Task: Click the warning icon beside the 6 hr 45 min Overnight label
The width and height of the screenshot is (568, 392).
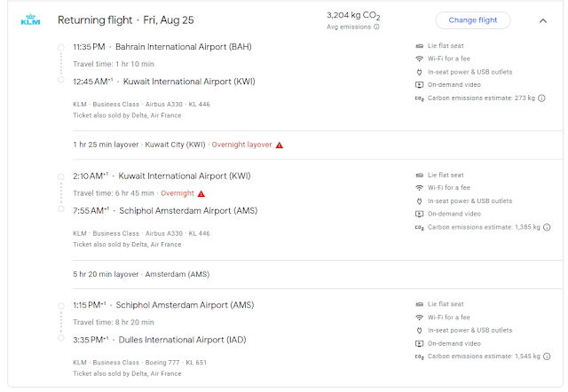Action: point(201,192)
